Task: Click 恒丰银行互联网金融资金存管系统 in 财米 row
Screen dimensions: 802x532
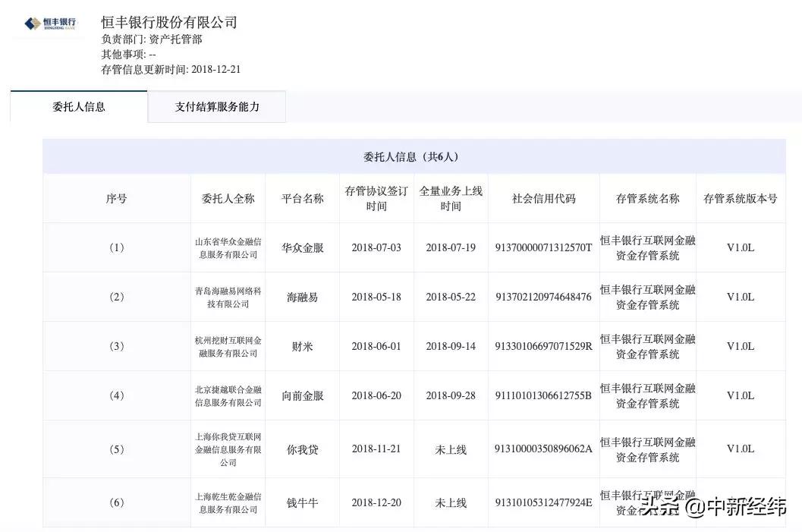Action: coord(647,347)
